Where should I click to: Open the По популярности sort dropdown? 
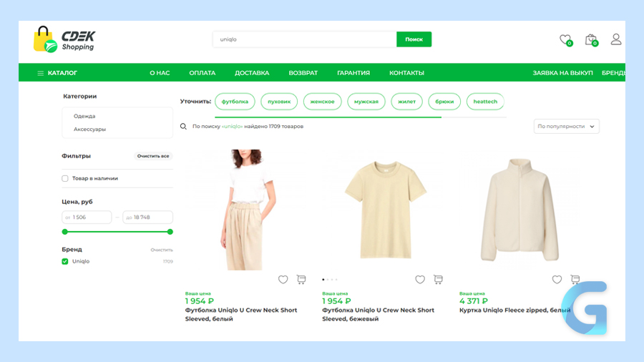click(567, 127)
